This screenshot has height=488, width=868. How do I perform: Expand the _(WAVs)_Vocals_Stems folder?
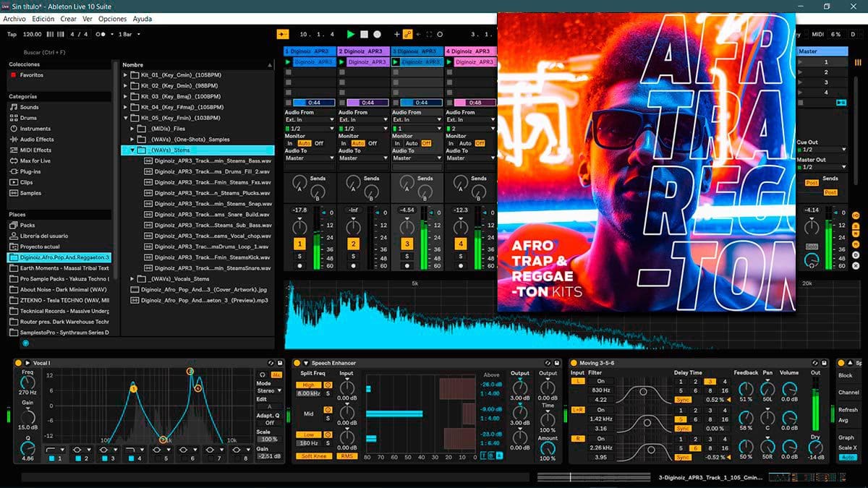[x=133, y=278]
